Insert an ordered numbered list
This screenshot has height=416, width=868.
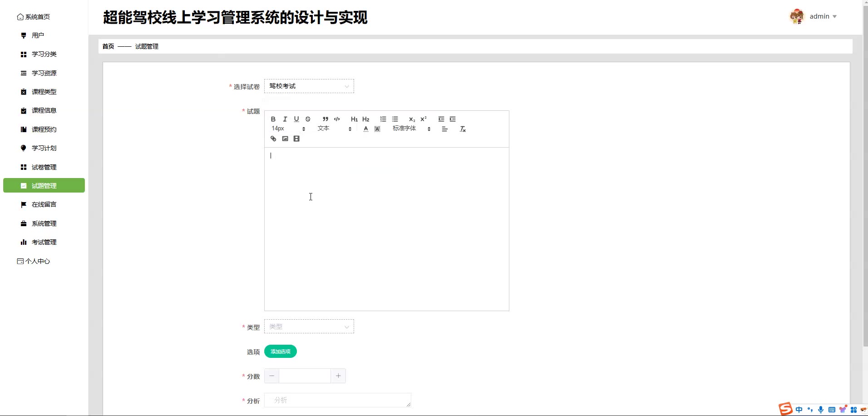383,119
